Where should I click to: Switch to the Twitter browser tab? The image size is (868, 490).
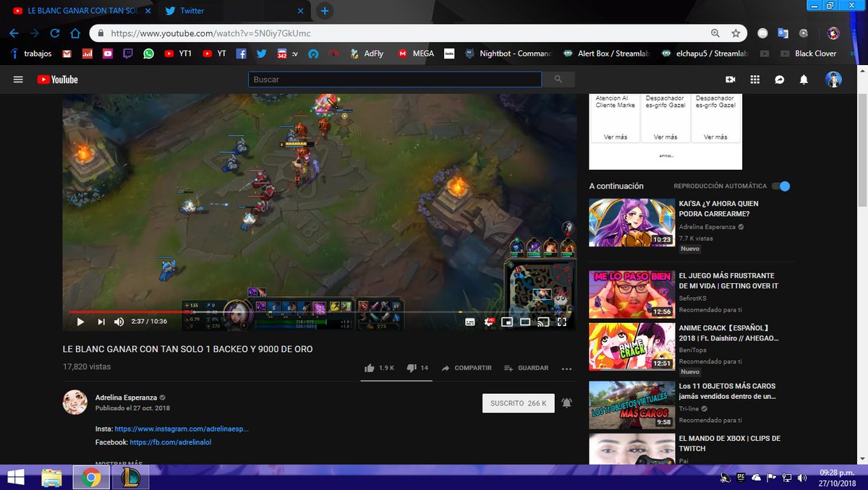pos(192,11)
